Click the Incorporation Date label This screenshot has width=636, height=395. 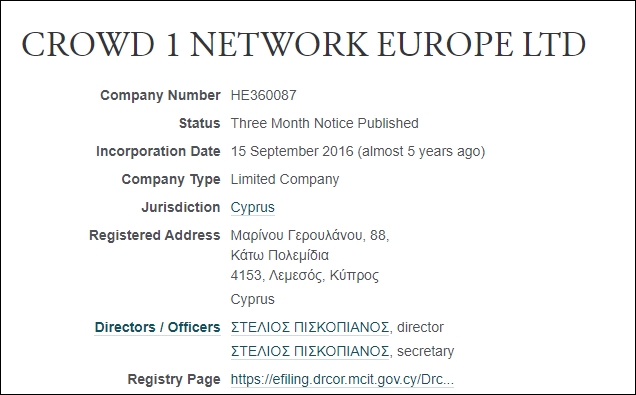tap(158, 151)
